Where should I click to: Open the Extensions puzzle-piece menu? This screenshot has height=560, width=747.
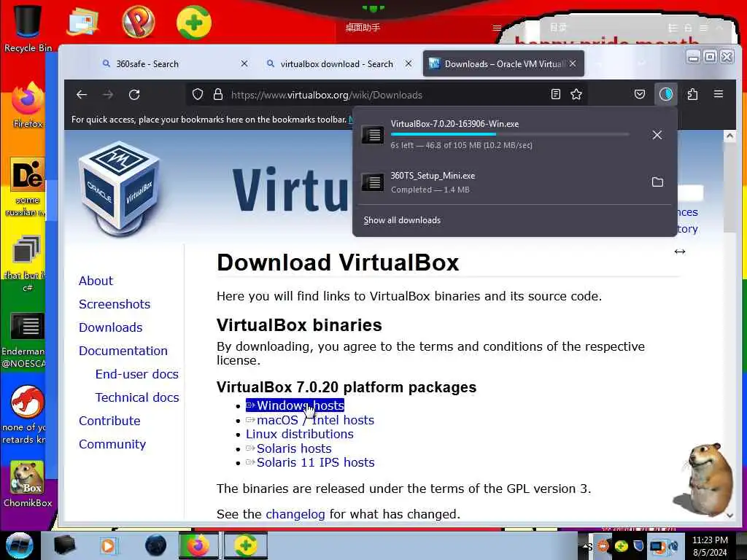(693, 94)
